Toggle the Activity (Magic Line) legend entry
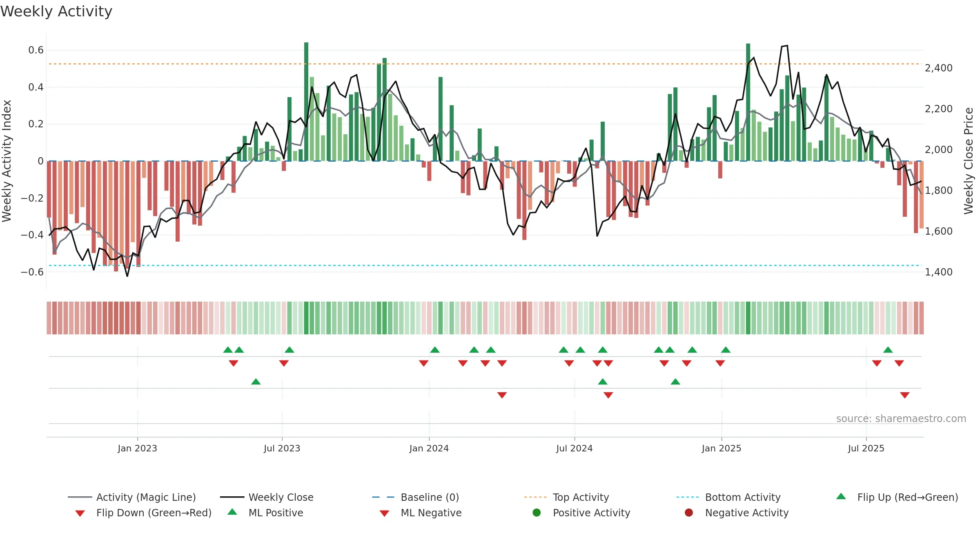980x551 pixels. (x=132, y=497)
